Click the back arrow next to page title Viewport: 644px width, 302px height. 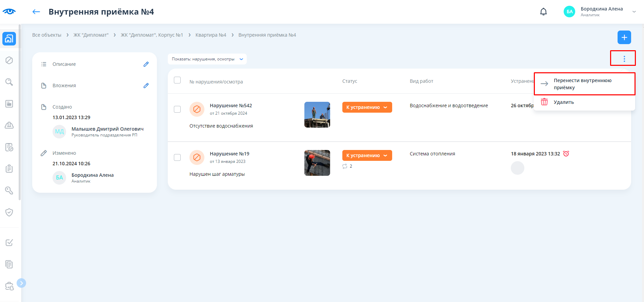(x=36, y=12)
